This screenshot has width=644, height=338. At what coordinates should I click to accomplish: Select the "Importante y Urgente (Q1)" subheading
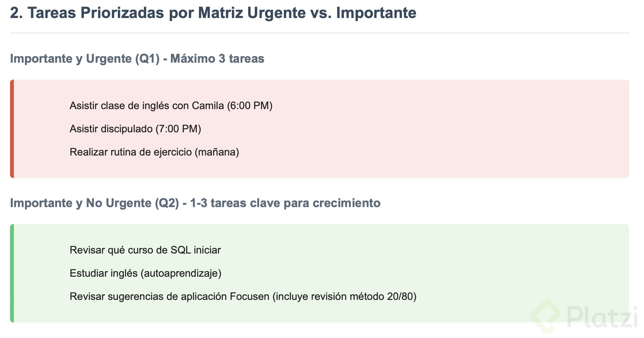[x=85, y=59]
